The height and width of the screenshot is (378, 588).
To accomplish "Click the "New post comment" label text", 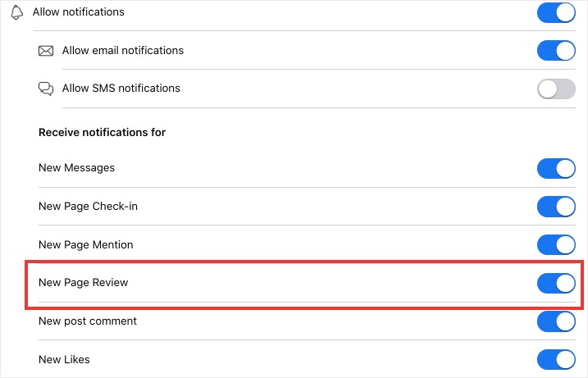I will [x=88, y=321].
